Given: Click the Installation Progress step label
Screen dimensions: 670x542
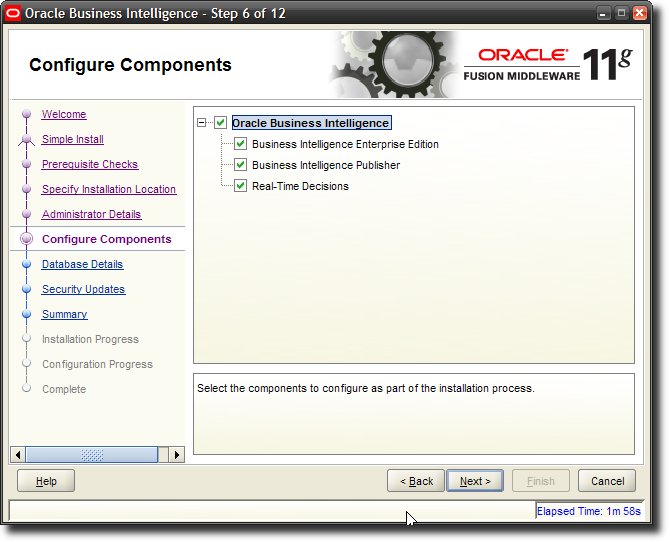Looking at the screenshot, I should (x=91, y=339).
